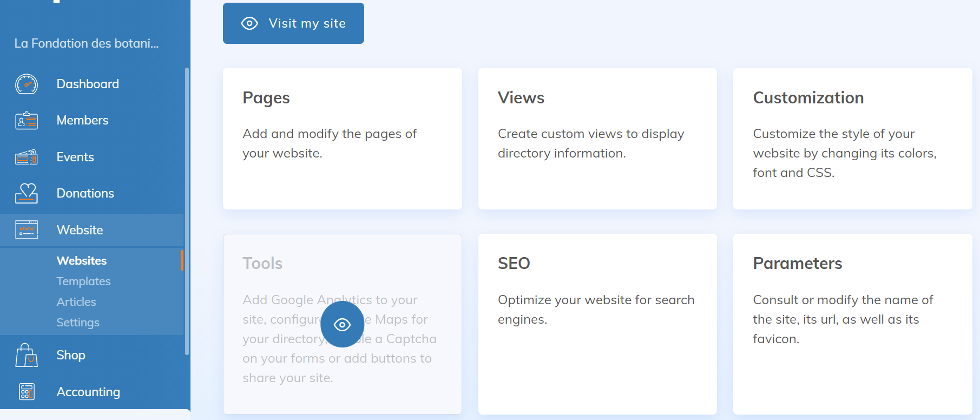Viewport: 980px width, 420px height.
Task: Click the round eye icon on Tools card
Action: coord(342,324)
